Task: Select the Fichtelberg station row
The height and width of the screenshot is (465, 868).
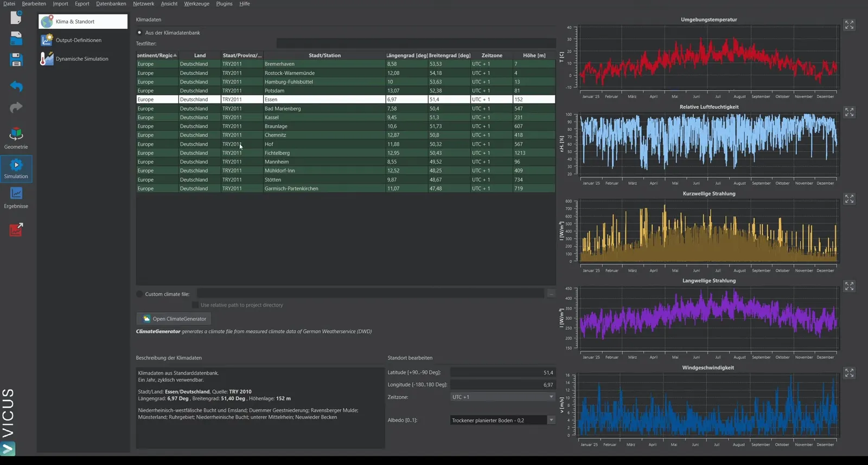Action: (346, 153)
